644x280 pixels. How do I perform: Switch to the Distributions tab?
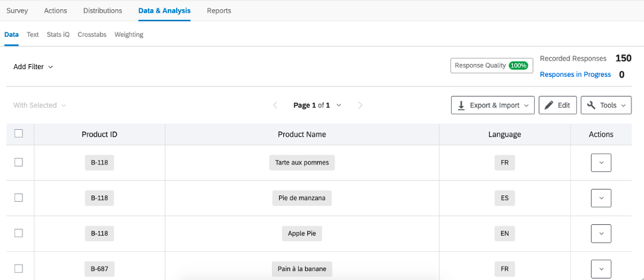click(x=103, y=11)
